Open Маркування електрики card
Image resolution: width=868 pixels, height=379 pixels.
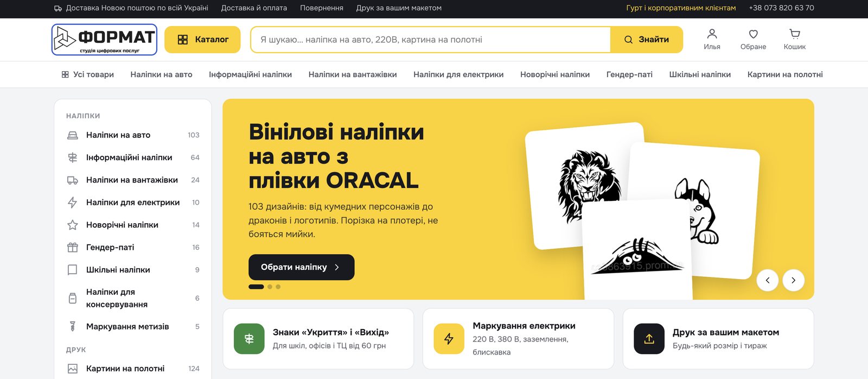tap(518, 339)
